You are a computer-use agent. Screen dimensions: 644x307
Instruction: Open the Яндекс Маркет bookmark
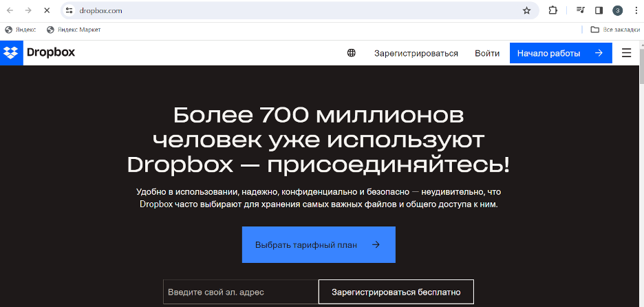[74, 30]
